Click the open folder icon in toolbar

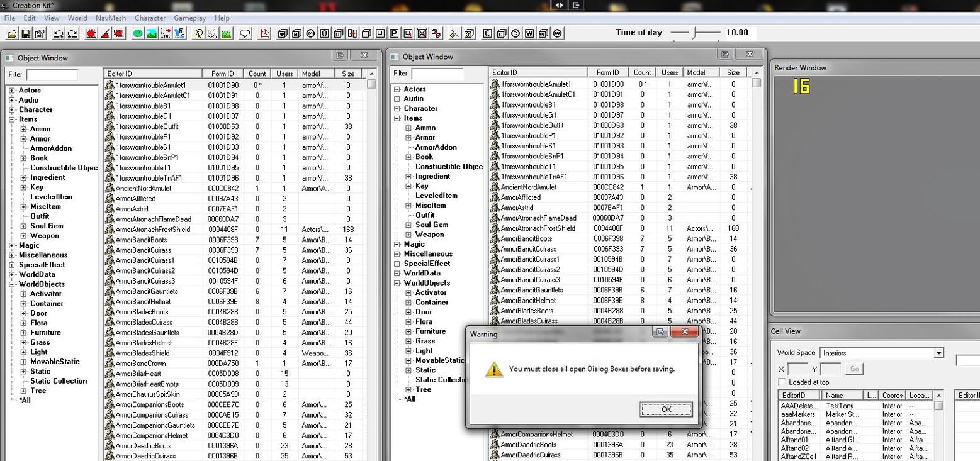(12, 33)
